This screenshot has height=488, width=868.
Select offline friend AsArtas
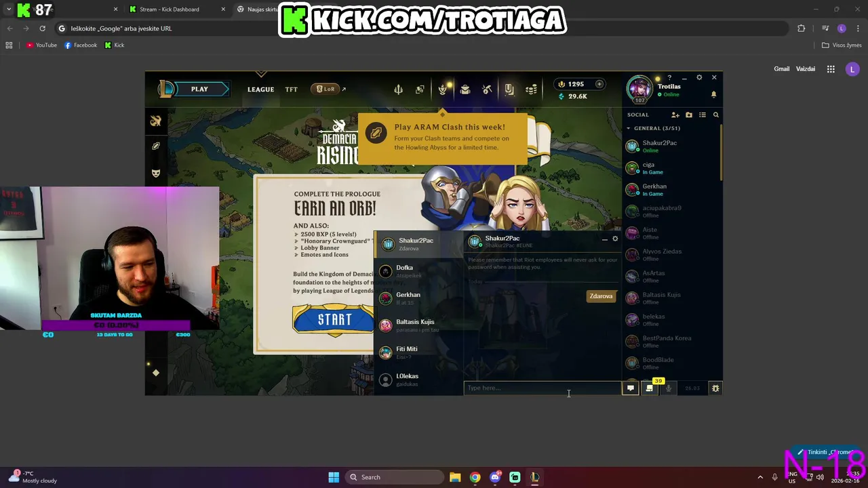point(671,277)
